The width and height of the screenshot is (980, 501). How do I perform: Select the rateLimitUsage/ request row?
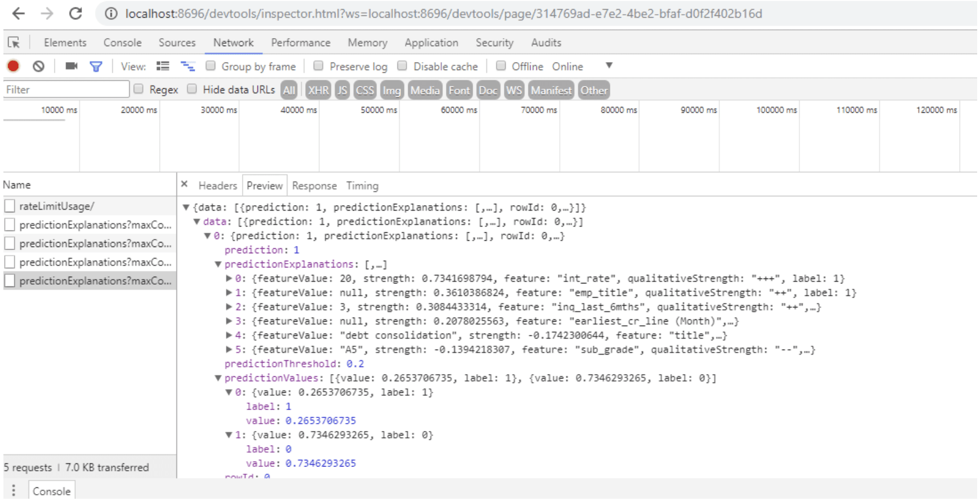tap(89, 206)
